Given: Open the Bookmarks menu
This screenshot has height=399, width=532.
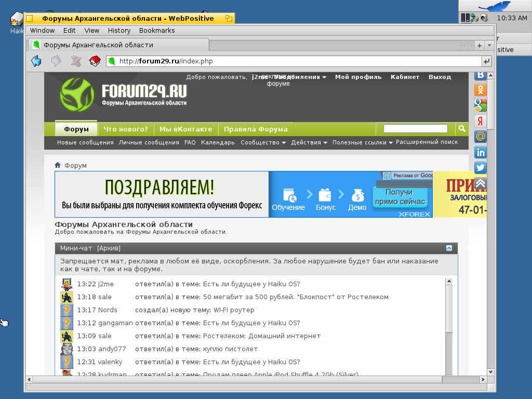Looking at the screenshot, I should click(x=157, y=31).
